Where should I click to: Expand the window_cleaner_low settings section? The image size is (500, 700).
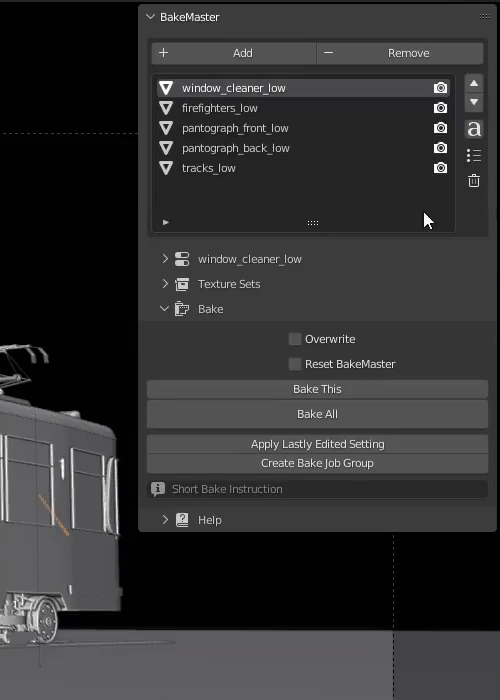point(165,258)
